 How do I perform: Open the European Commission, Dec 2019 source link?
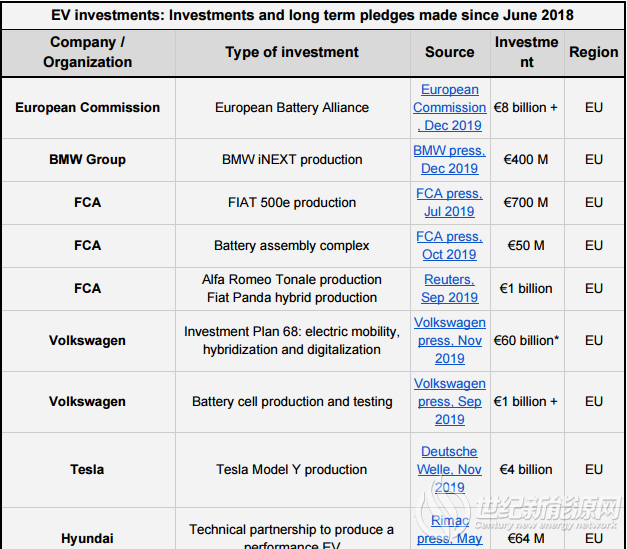[x=449, y=108]
